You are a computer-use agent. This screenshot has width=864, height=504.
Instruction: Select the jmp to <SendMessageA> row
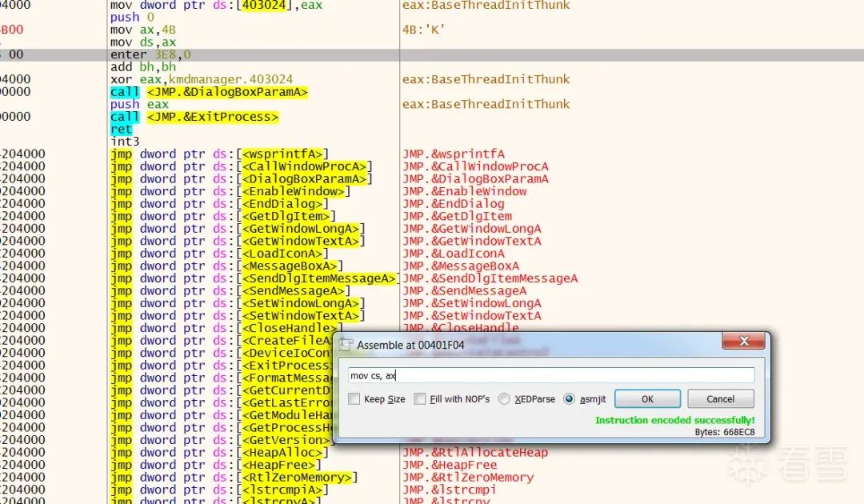pos(230,291)
